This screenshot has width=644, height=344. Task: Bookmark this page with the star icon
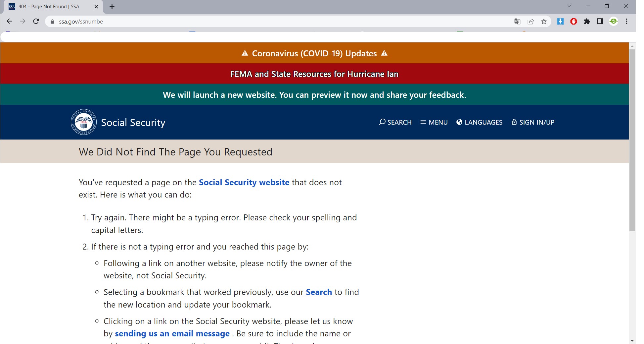pyautogui.click(x=544, y=22)
